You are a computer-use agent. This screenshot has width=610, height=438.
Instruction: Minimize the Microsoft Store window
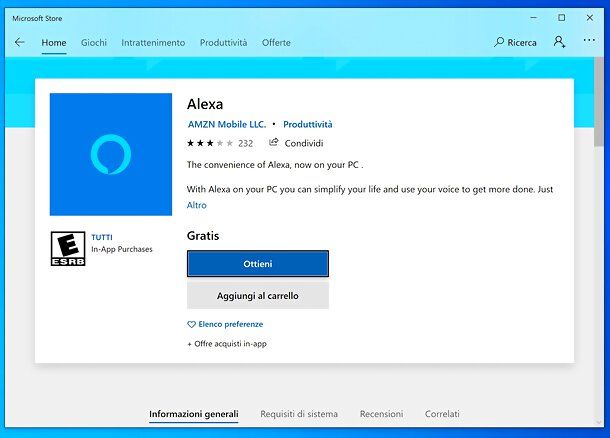click(x=534, y=18)
